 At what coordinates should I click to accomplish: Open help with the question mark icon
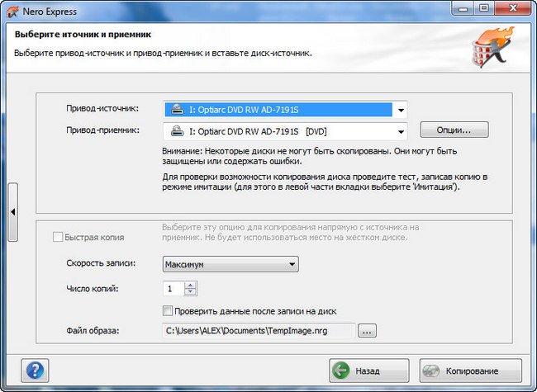35,371
